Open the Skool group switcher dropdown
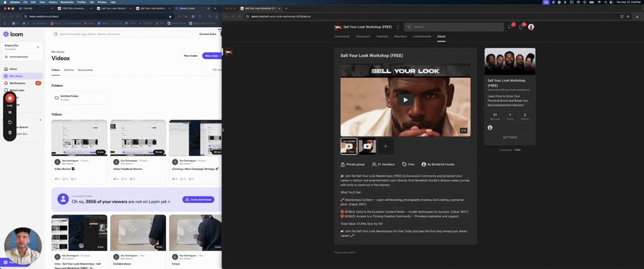The height and width of the screenshot is (269, 644). click(397, 27)
